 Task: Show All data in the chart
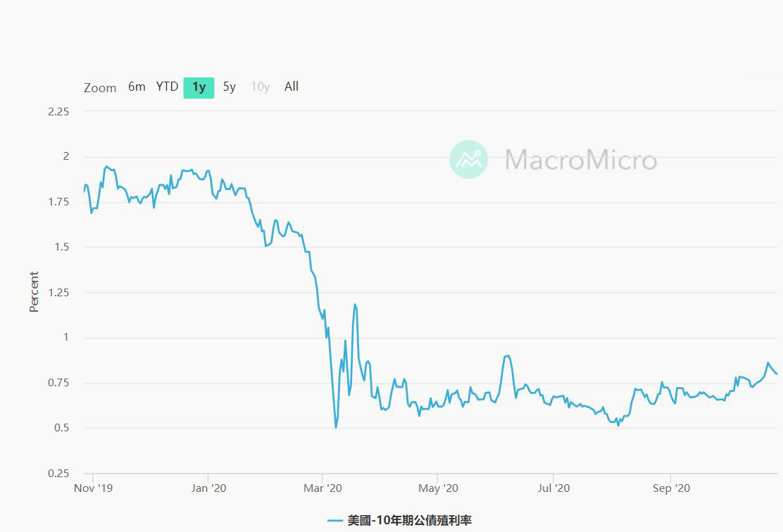tap(292, 87)
